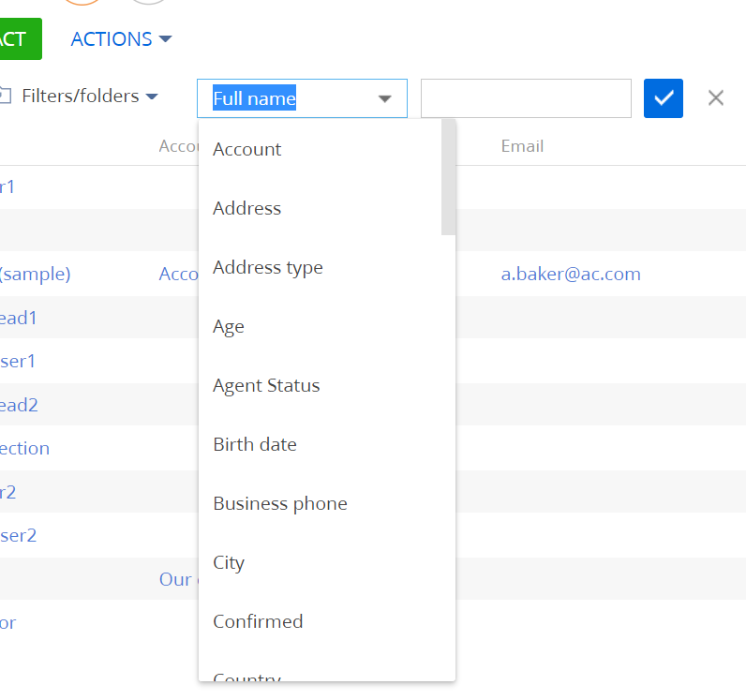The image size is (746, 700).
Task: Open the ACTIONS dropdown menu
Action: pos(121,39)
